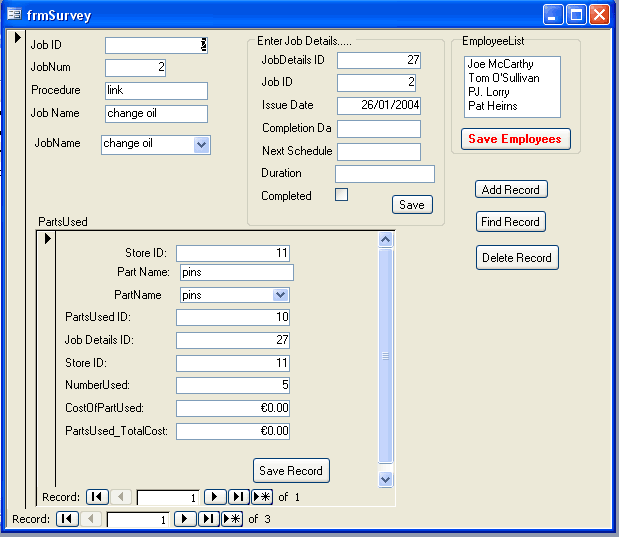Image resolution: width=619 pixels, height=537 pixels.
Task: Jump to last record in PartsUsed navigator
Action: pyautogui.click(x=239, y=497)
